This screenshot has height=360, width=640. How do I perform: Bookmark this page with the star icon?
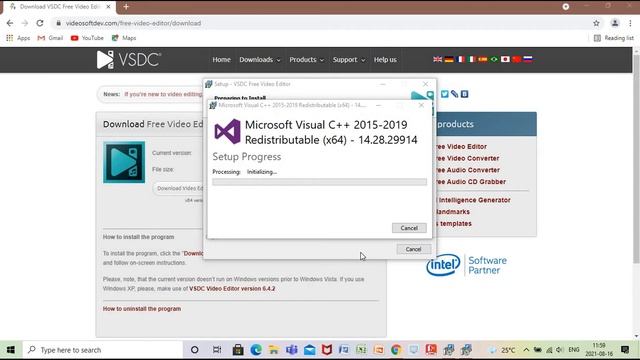click(x=596, y=23)
